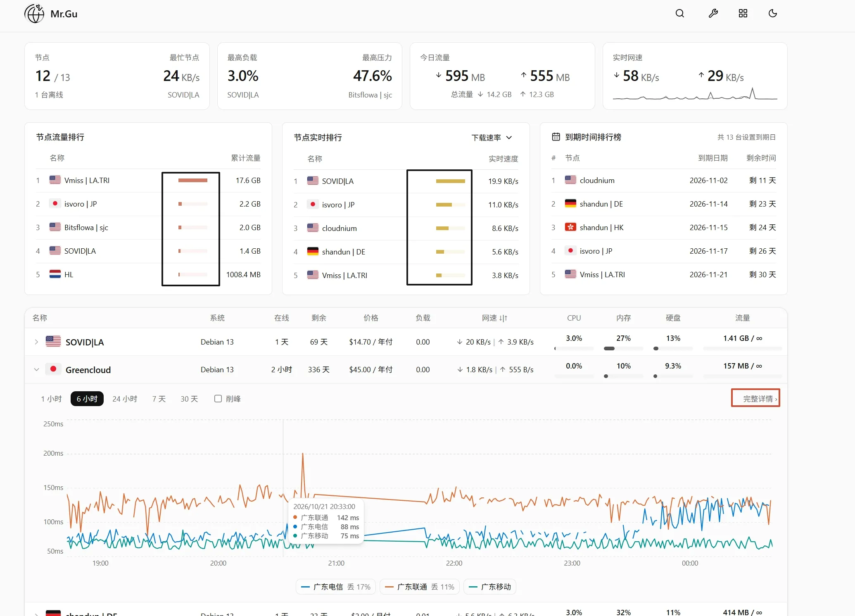Click the 节点 12 / 13 summary card
The width and height of the screenshot is (855, 616).
[117, 76]
